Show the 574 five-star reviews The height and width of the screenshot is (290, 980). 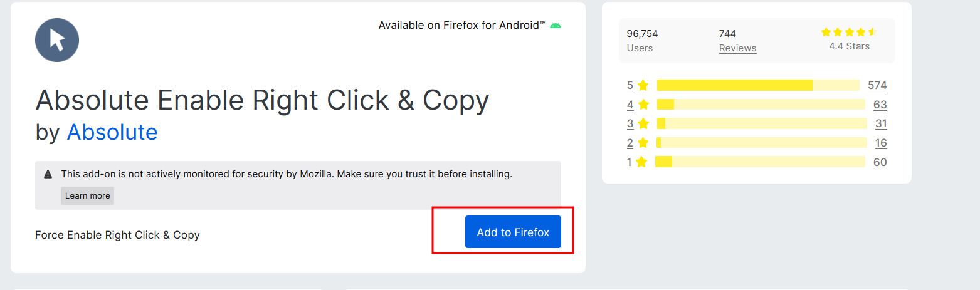pos(877,85)
